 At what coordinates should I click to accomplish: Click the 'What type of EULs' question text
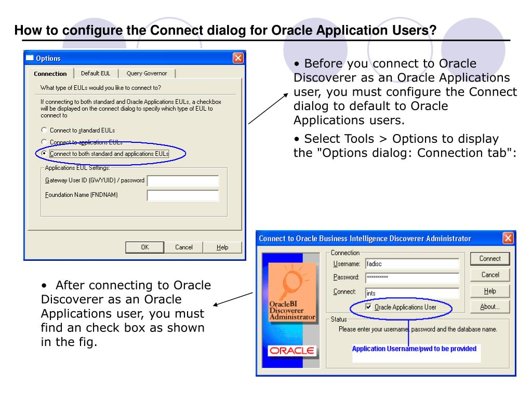click(x=100, y=88)
